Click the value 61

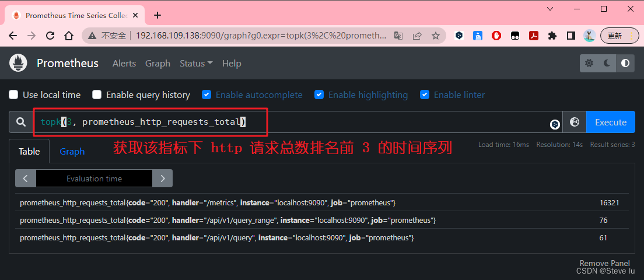click(x=603, y=238)
